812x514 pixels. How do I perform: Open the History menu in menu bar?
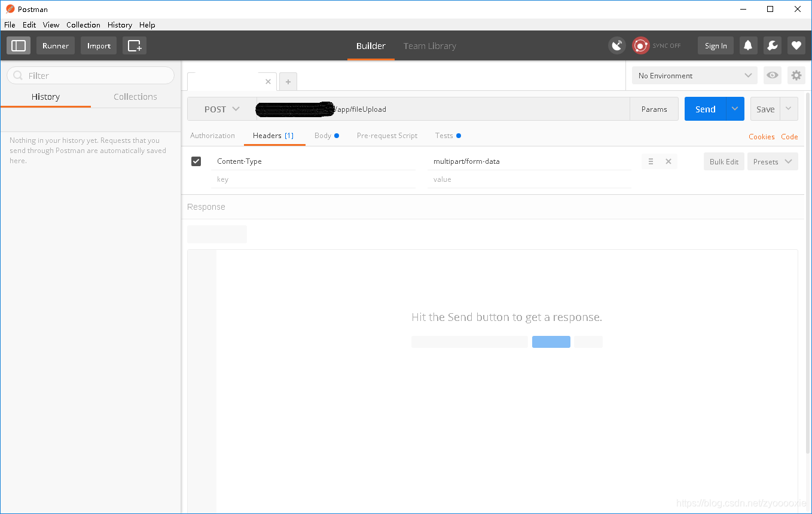[x=120, y=25]
